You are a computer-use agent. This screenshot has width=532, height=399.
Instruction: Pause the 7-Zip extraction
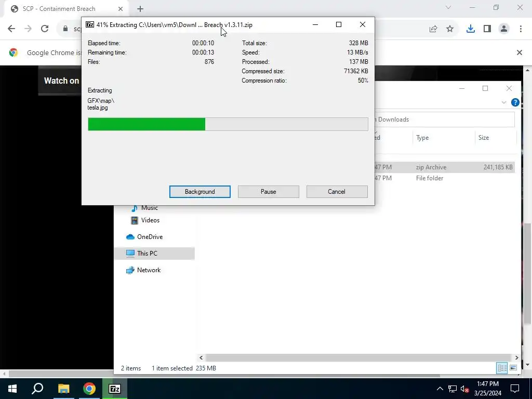(x=269, y=192)
